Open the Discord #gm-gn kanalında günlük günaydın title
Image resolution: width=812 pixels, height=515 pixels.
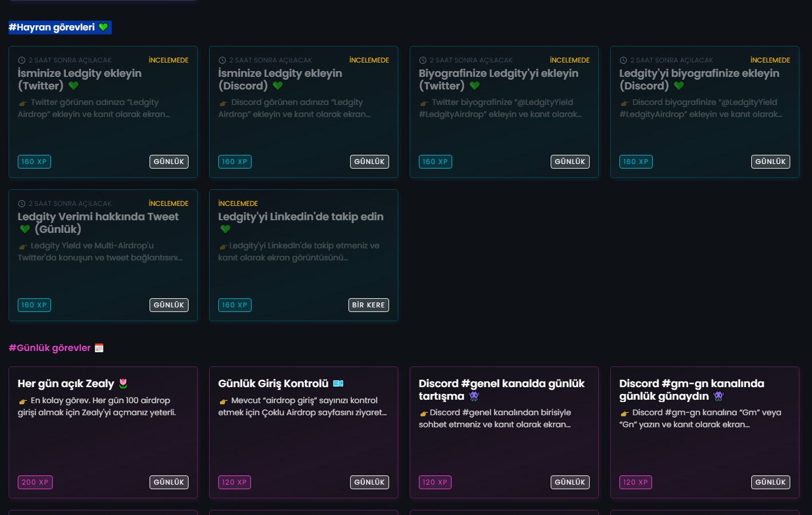pyautogui.click(x=692, y=390)
